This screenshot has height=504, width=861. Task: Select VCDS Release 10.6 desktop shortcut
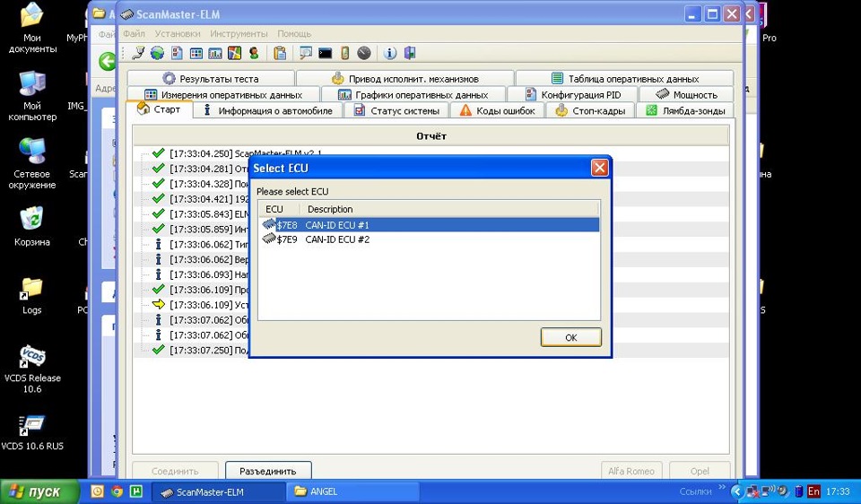[x=32, y=368]
